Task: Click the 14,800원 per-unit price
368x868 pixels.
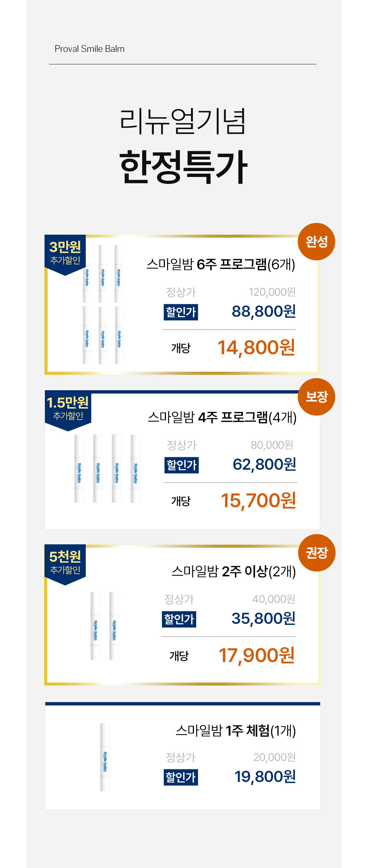Action: point(256,348)
